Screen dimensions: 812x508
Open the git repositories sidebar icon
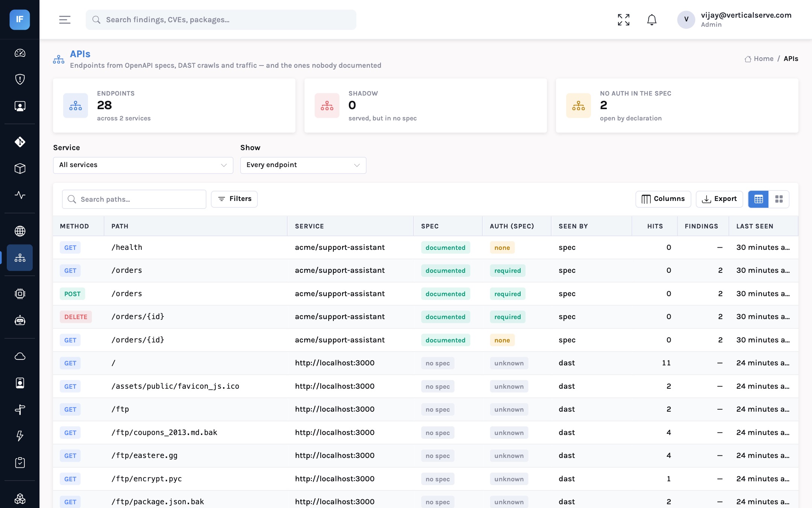[20, 142]
